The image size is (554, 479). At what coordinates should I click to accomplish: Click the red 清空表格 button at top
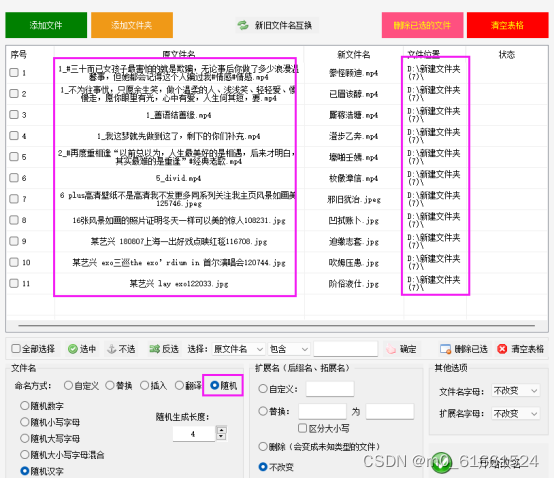[507, 25]
